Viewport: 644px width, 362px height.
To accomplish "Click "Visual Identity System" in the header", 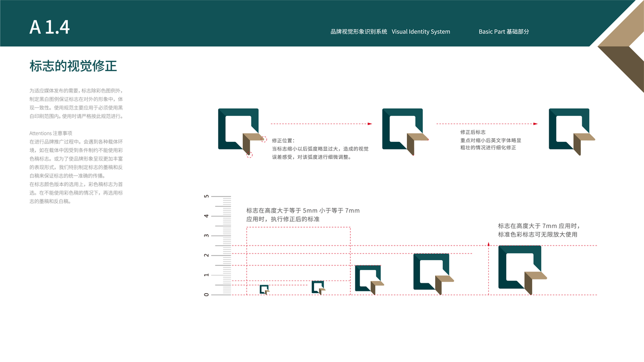I will 421,32.
